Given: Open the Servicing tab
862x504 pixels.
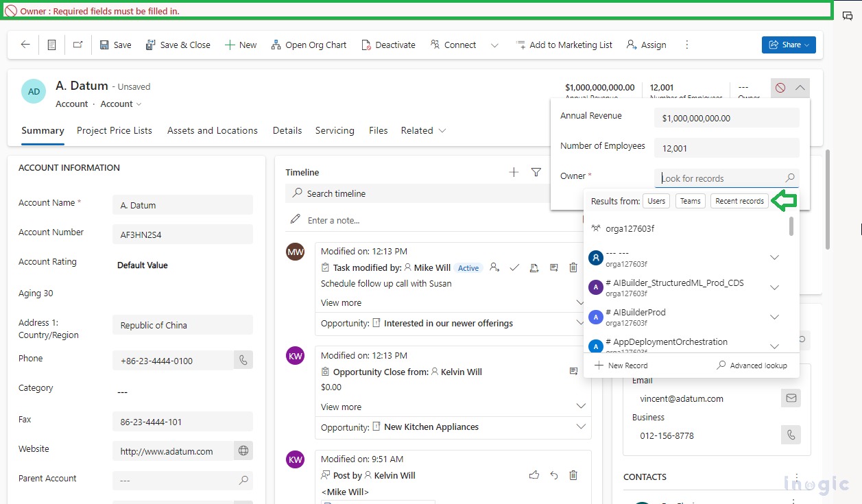Looking at the screenshot, I should tap(335, 130).
